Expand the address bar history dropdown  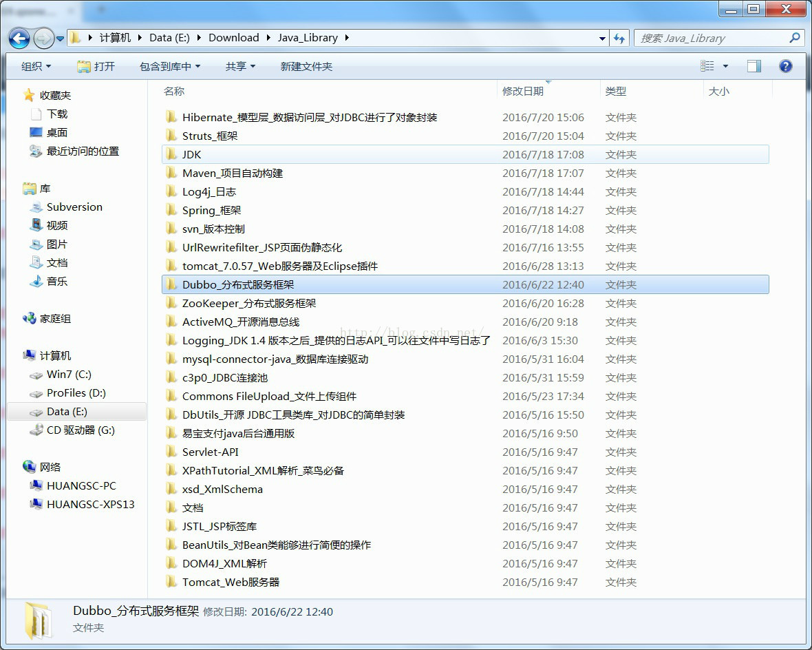tap(602, 38)
